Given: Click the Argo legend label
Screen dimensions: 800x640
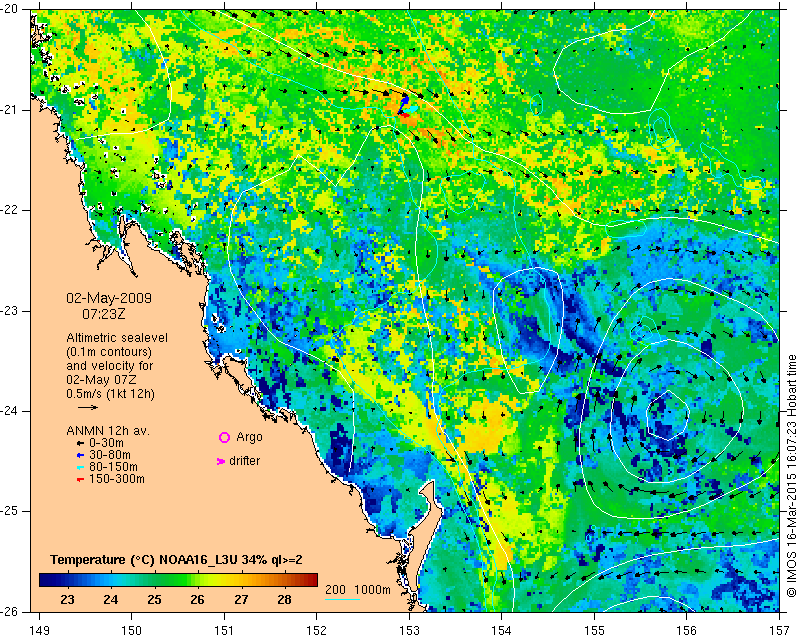Looking at the screenshot, I should coord(249,437).
